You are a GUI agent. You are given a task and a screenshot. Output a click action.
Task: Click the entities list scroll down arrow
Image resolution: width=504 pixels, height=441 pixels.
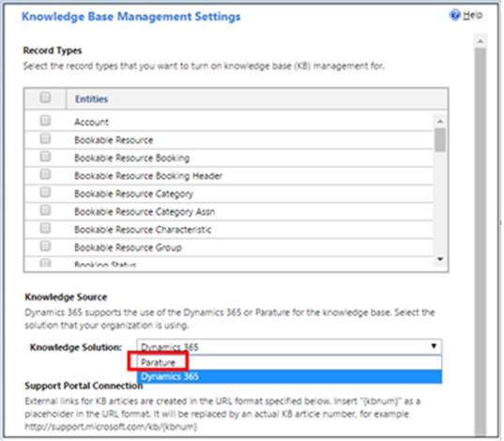(x=440, y=259)
